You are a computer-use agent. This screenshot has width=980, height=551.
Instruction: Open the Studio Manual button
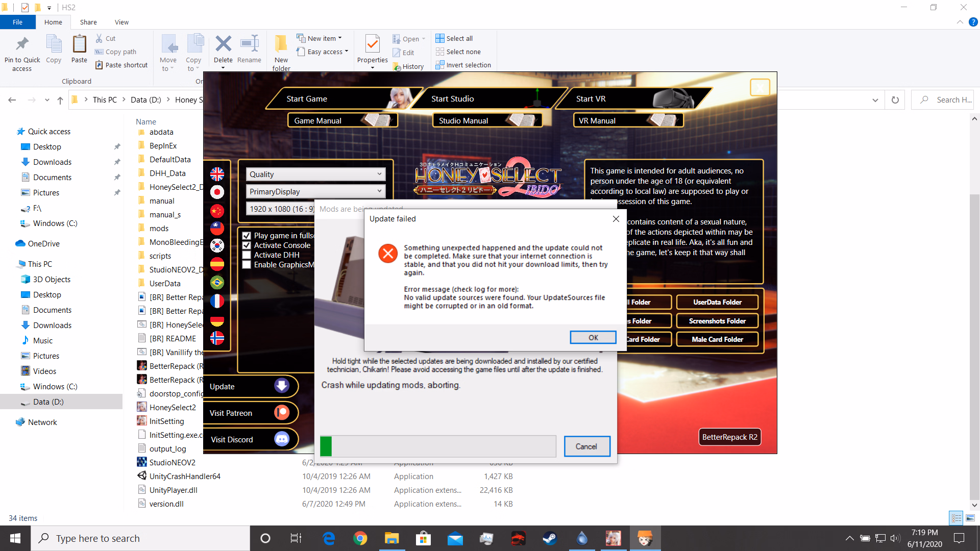click(x=487, y=120)
